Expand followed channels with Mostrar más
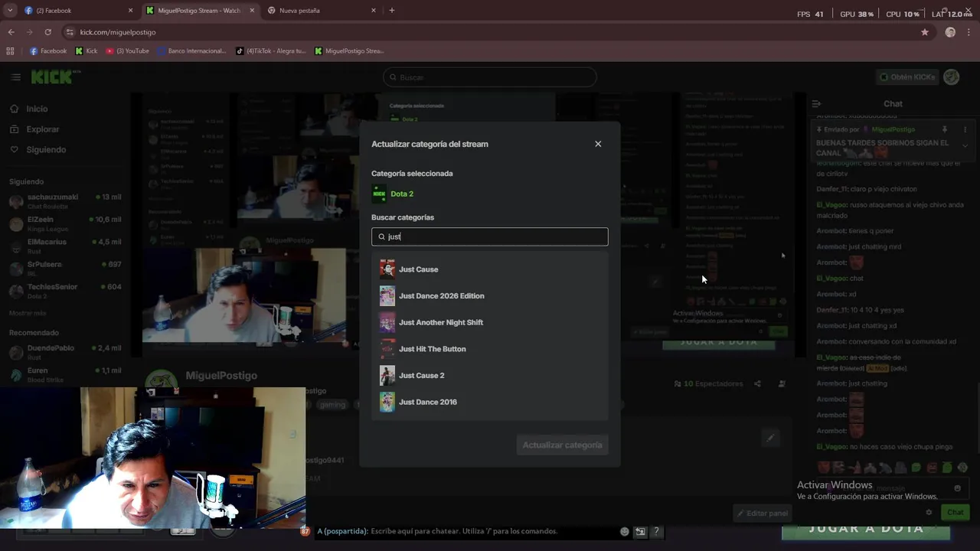The width and height of the screenshot is (980, 551). (x=28, y=313)
